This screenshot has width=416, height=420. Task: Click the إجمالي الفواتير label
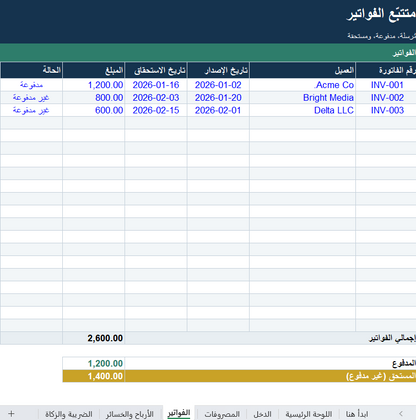392,338
